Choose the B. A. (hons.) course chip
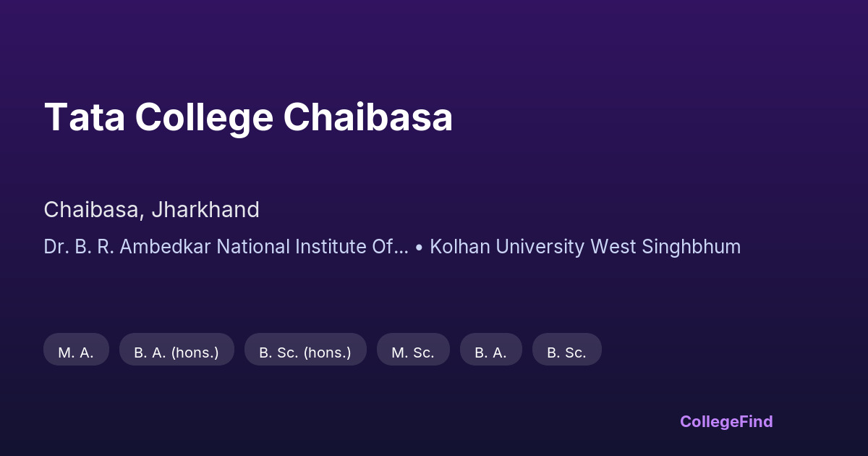Screen dimensions: 868x456 [x=176, y=352]
